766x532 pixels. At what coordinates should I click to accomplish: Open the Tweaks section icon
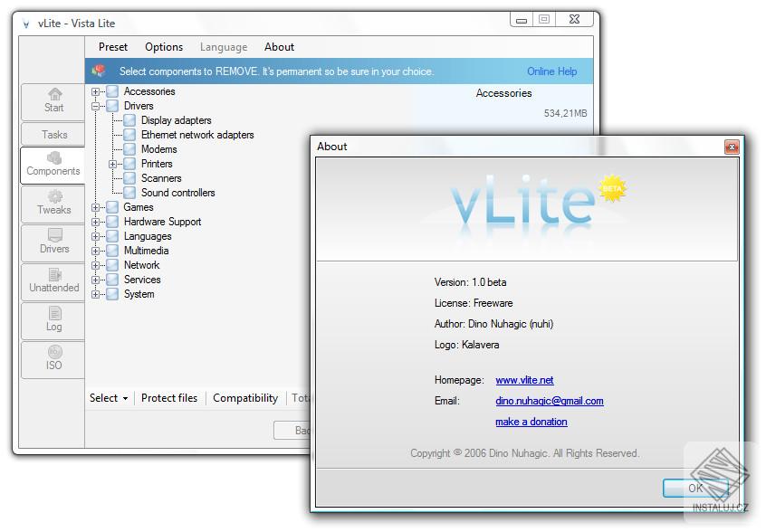coord(54,195)
